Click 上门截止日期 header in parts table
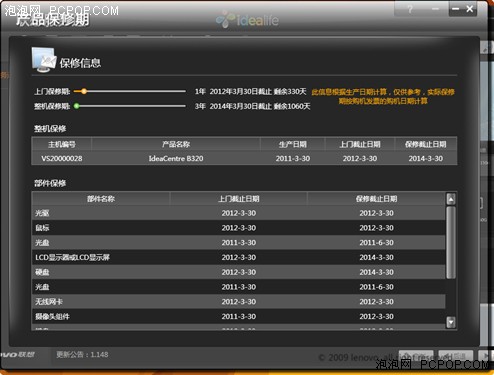The width and height of the screenshot is (494, 375). [x=239, y=199]
